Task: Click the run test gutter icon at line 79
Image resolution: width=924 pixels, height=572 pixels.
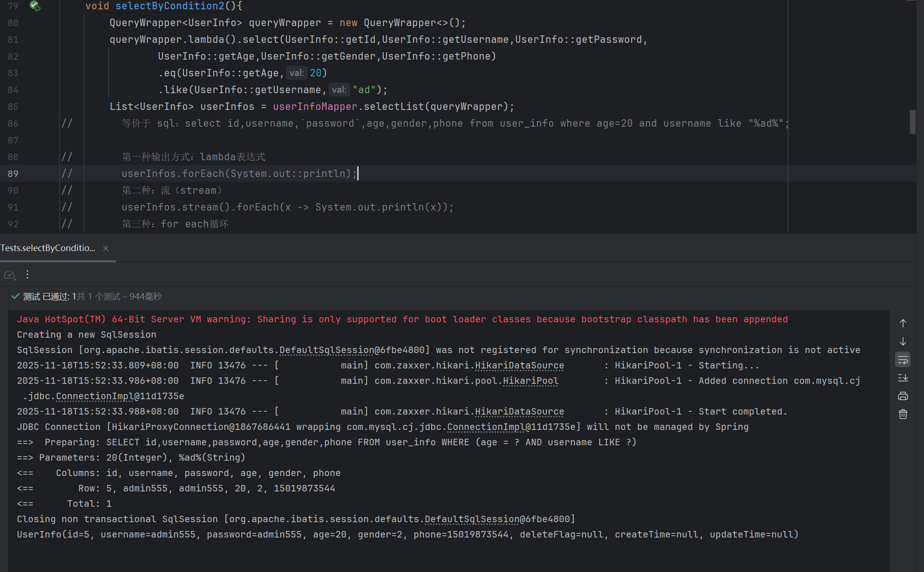Action: pos(35,6)
